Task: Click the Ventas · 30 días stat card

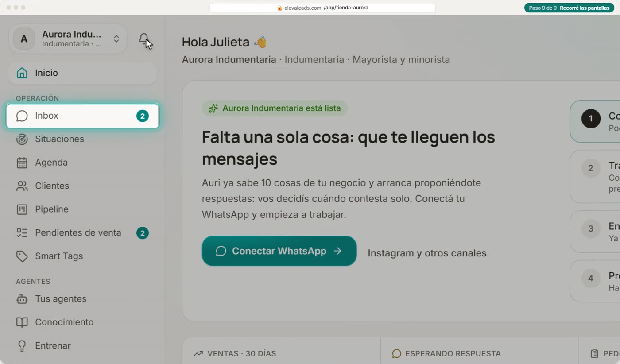Action: (x=281, y=351)
